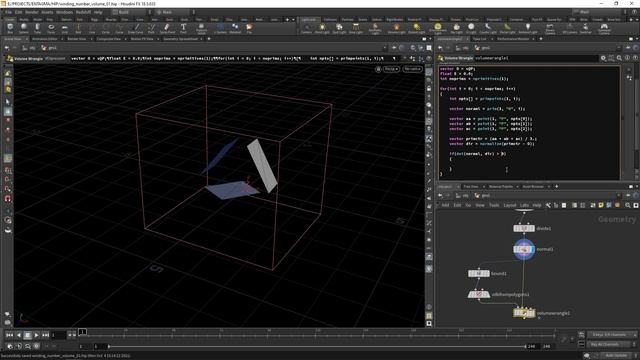Open the Render menu
This screenshot has height=360, width=640.
[31, 12]
